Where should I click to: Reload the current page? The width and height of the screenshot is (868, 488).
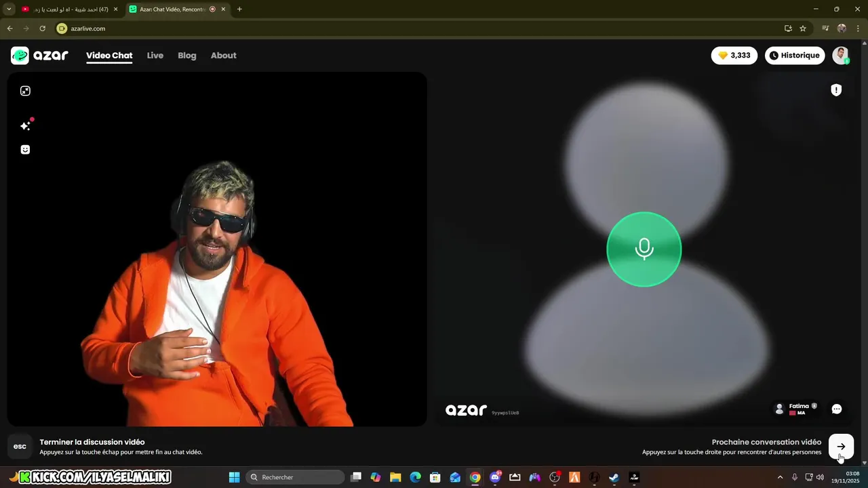43,28
